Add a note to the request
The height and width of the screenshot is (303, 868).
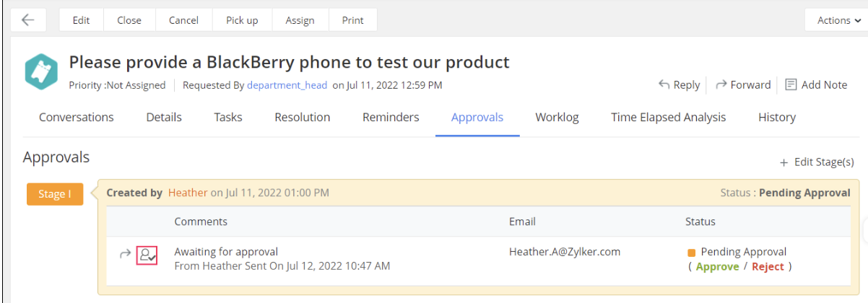pyautogui.click(x=816, y=85)
